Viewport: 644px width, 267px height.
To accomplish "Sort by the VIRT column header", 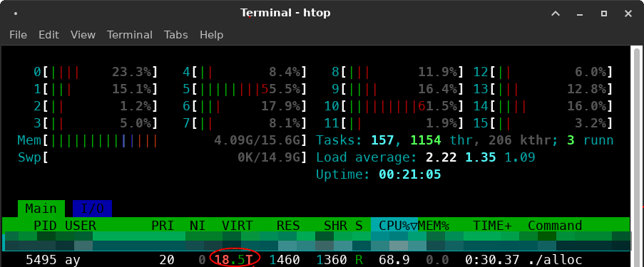I will 237,226.
